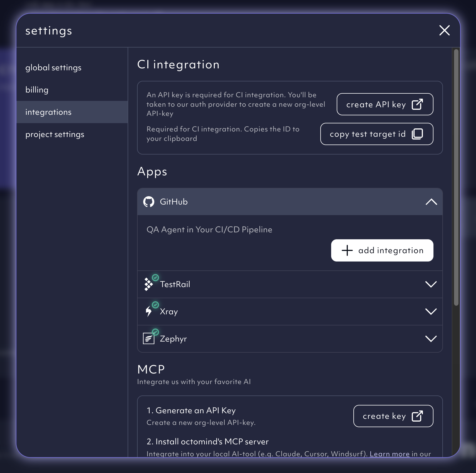The width and height of the screenshot is (476, 473).
Task: Click the external-link icon in create key button
Action: coord(418,416)
